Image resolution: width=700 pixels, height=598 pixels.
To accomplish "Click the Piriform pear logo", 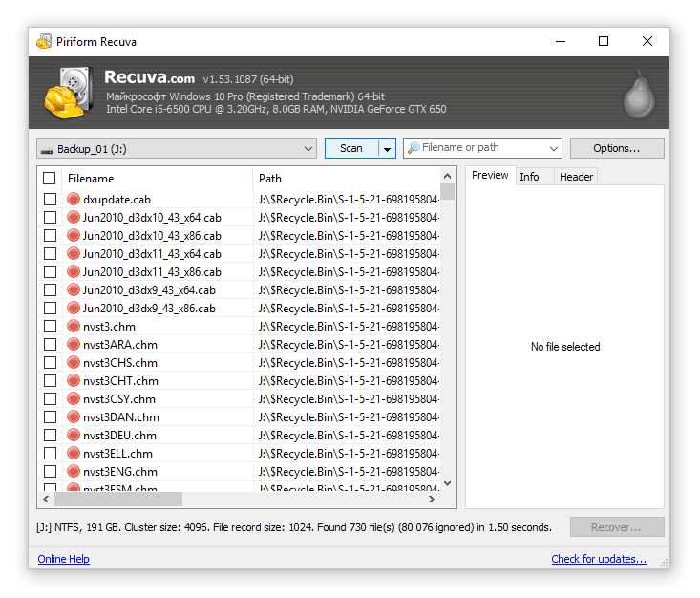I will pyautogui.click(x=639, y=94).
